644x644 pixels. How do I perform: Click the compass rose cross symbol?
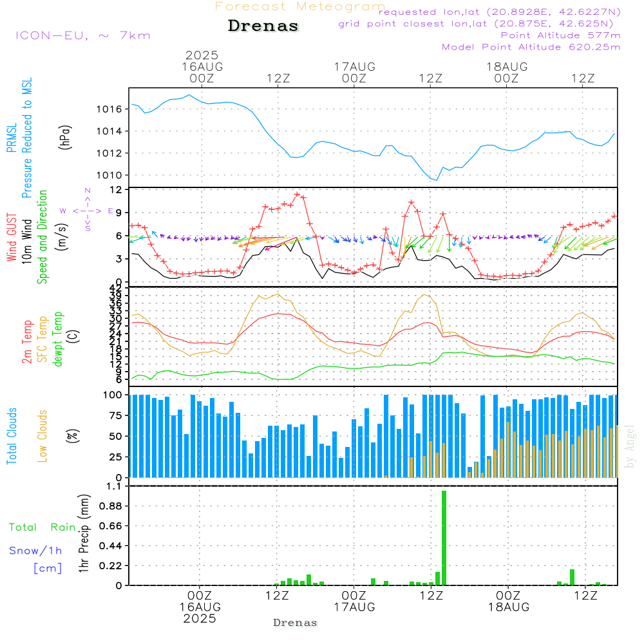point(88,211)
